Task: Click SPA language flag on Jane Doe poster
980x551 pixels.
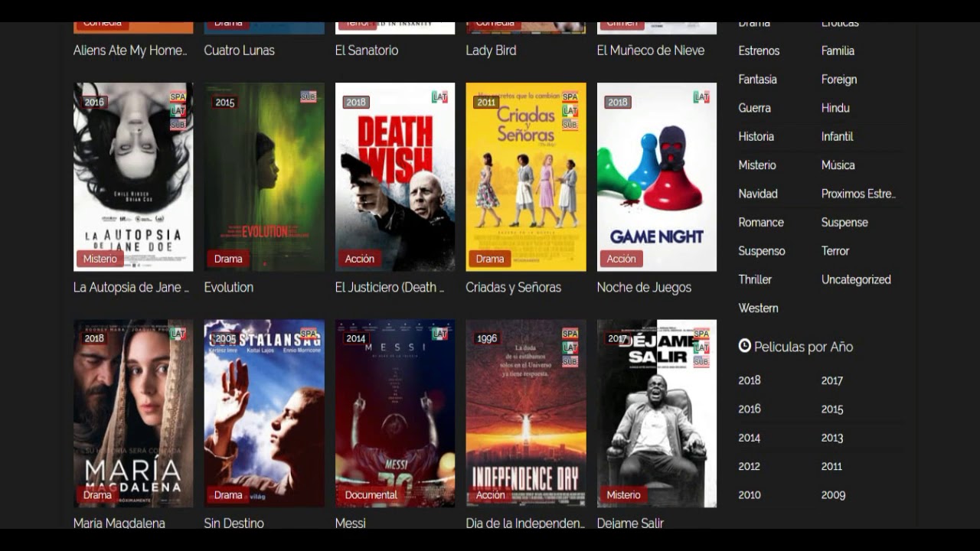Action: point(178,97)
